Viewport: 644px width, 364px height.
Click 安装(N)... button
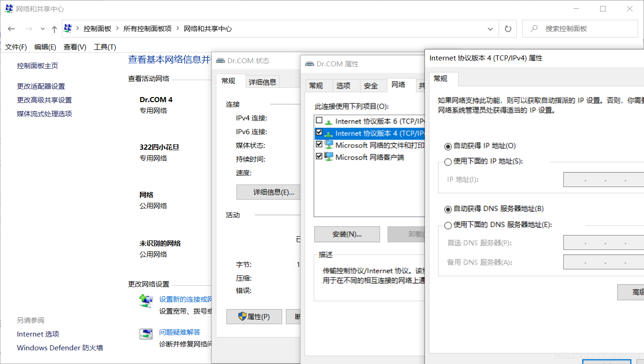pos(347,234)
